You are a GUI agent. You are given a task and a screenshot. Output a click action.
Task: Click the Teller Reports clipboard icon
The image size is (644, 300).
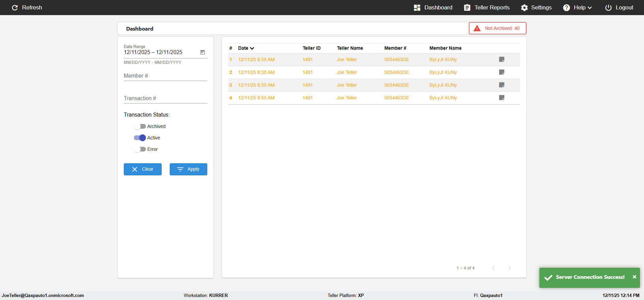467,8
